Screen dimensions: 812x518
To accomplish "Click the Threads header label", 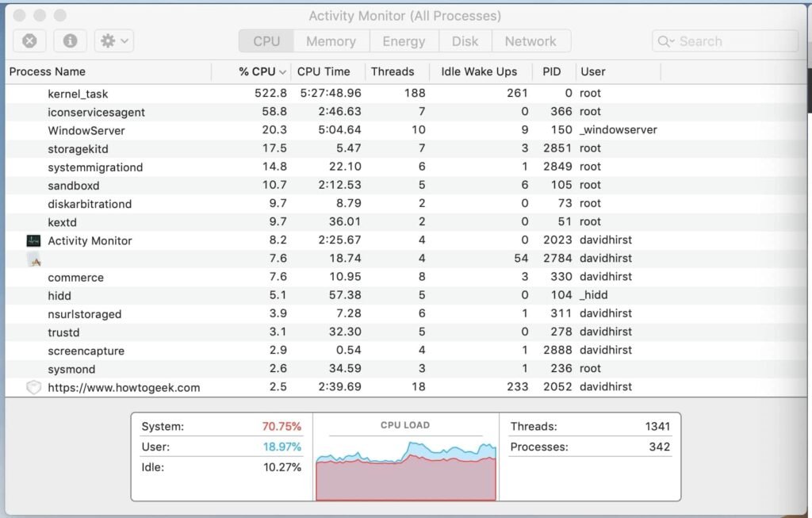I will click(393, 71).
